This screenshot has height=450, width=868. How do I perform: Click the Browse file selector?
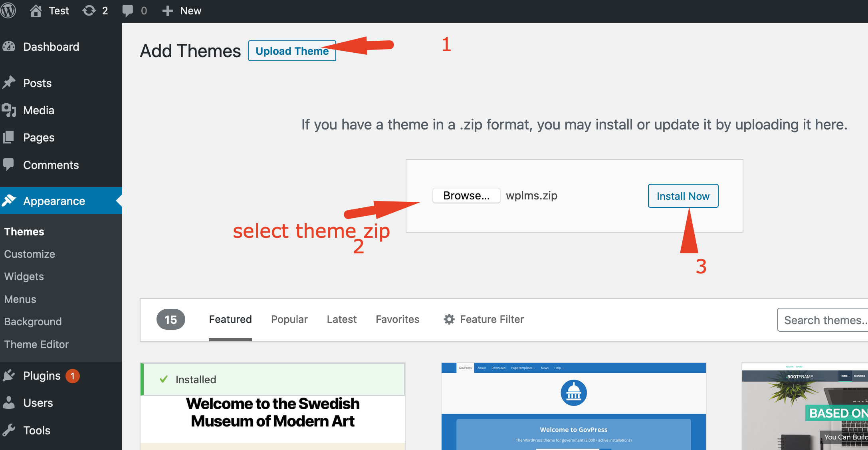point(466,196)
